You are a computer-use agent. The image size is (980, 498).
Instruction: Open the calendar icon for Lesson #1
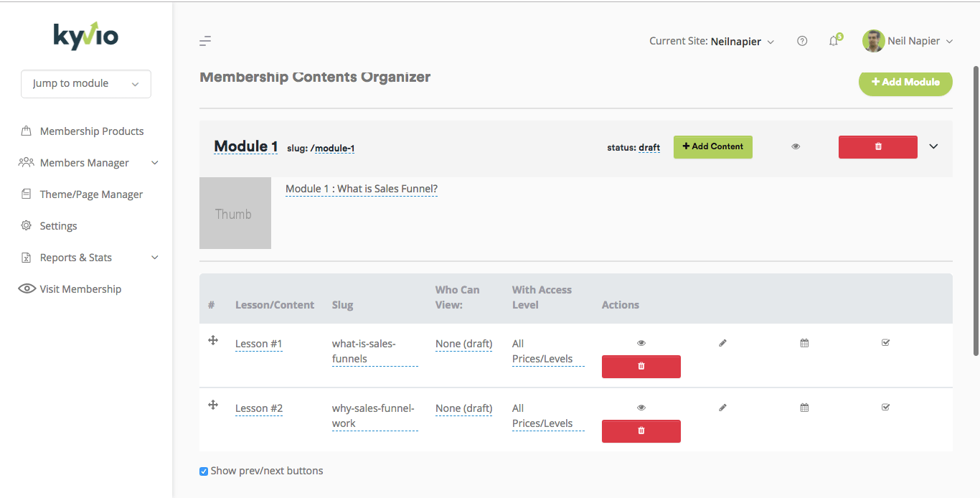804,343
